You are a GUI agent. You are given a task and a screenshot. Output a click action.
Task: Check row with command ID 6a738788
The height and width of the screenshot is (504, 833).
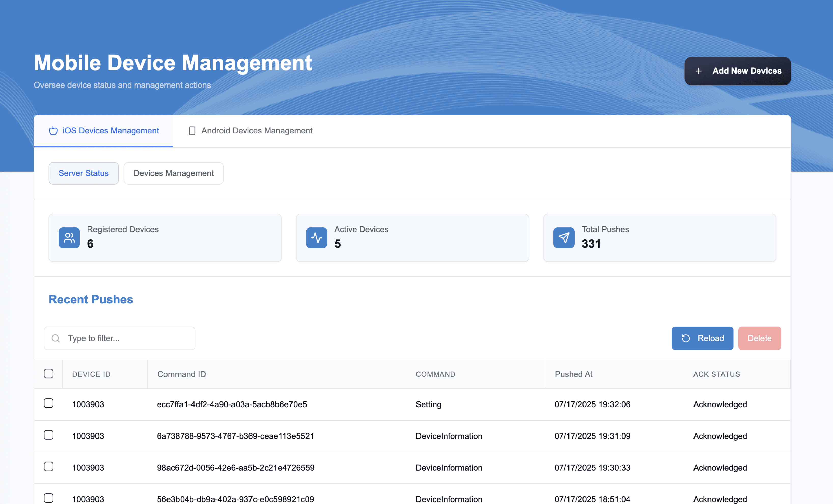49,435
